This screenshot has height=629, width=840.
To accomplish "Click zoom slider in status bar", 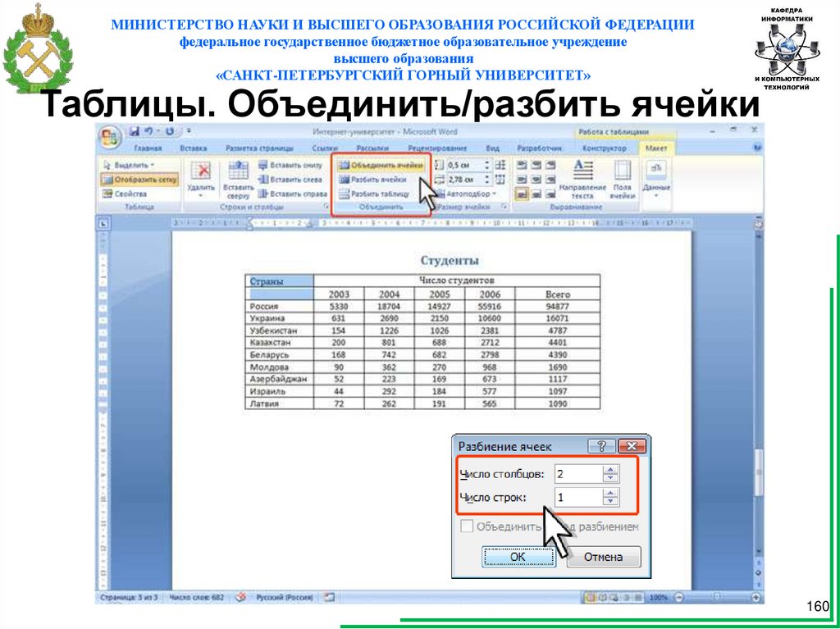I will [x=717, y=597].
